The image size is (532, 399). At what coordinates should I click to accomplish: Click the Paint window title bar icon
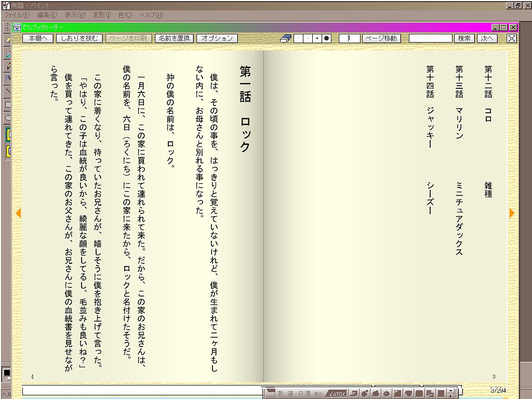click(6, 5)
